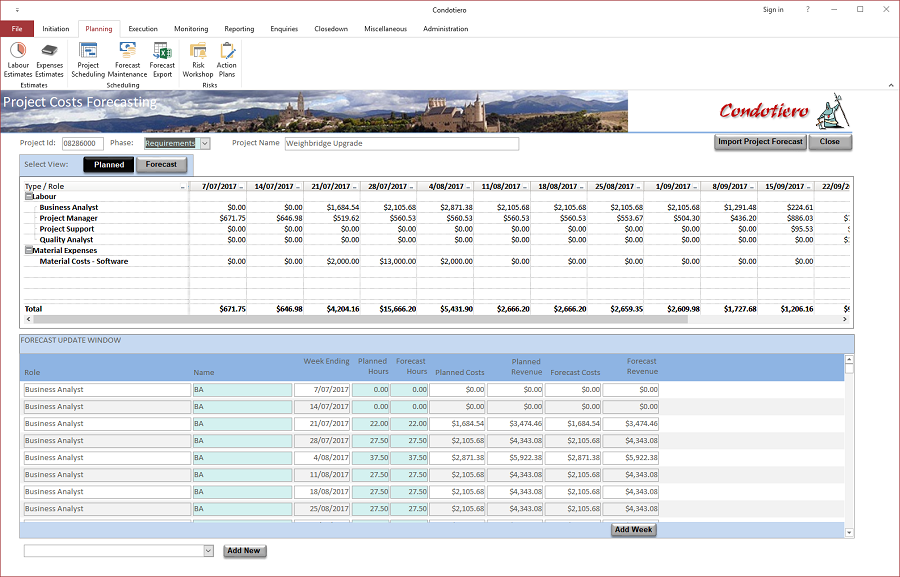Click Import Project Forecast button

pos(761,142)
